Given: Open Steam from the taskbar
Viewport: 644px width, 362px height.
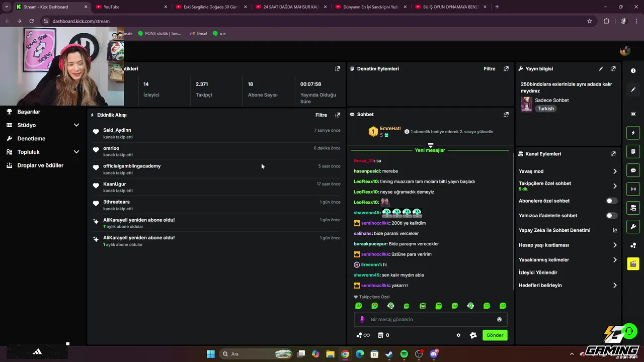Looking at the screenshot, I should (389, 354).
